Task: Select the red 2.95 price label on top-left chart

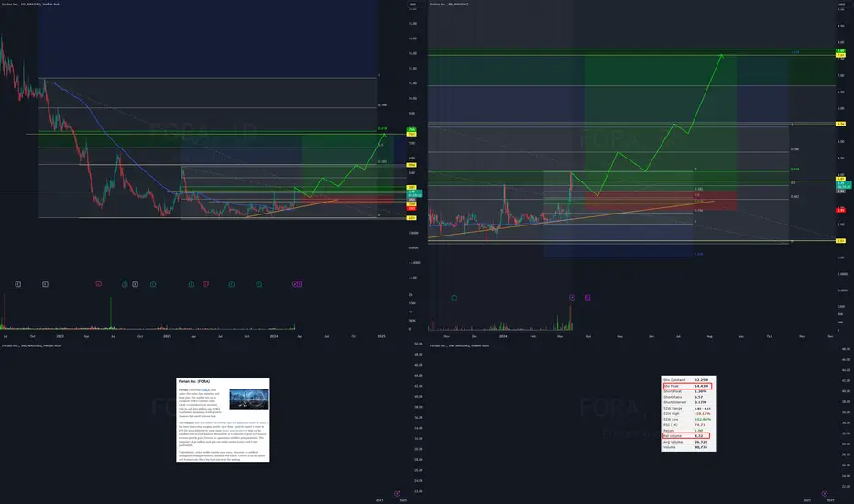Action: click(x=411, y=208)
